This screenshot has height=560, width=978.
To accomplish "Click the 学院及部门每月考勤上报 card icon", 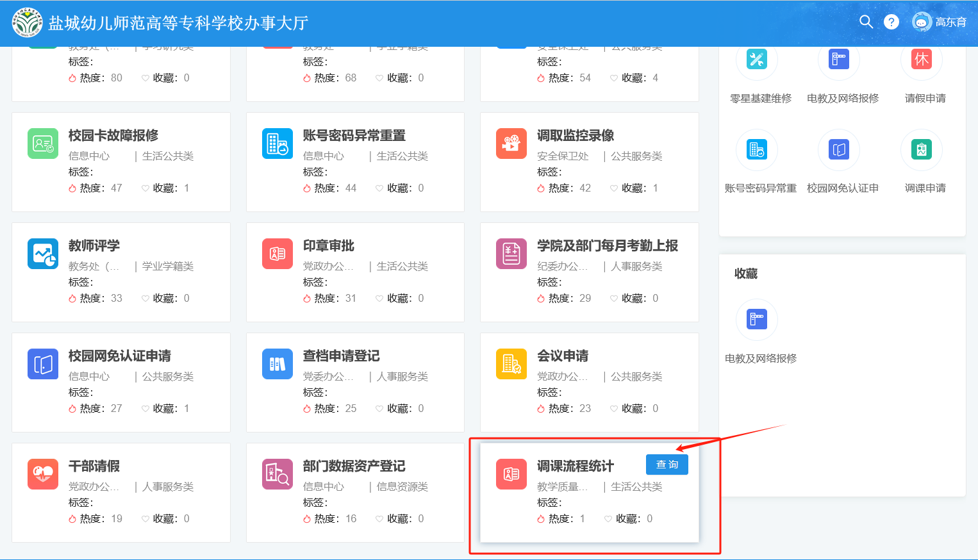I will click(x=511, y=254).
